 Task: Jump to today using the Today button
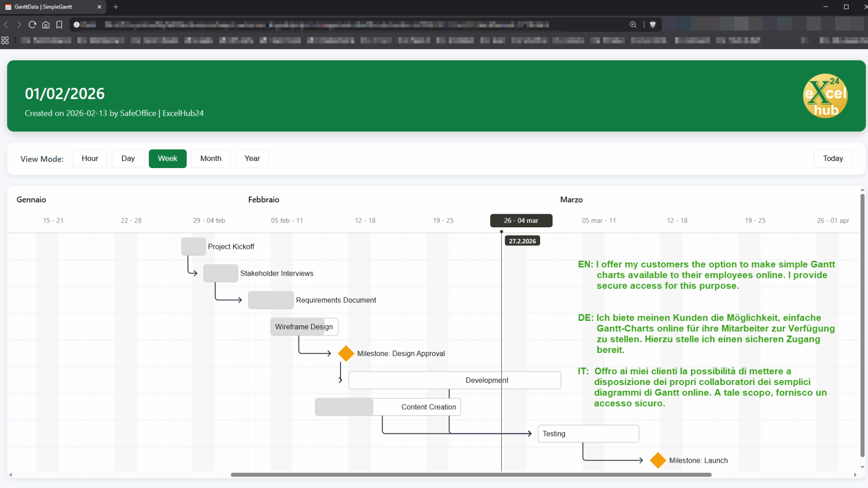click(832, 159)
